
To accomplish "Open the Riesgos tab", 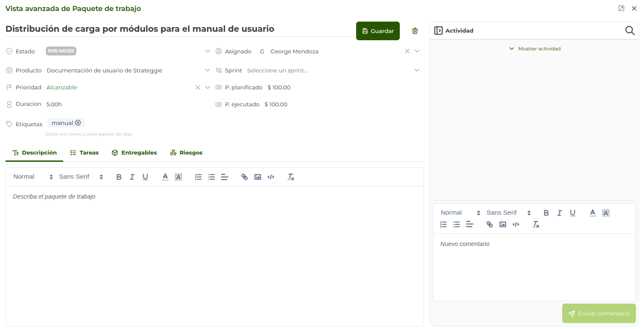I will (x=186, y=153).
